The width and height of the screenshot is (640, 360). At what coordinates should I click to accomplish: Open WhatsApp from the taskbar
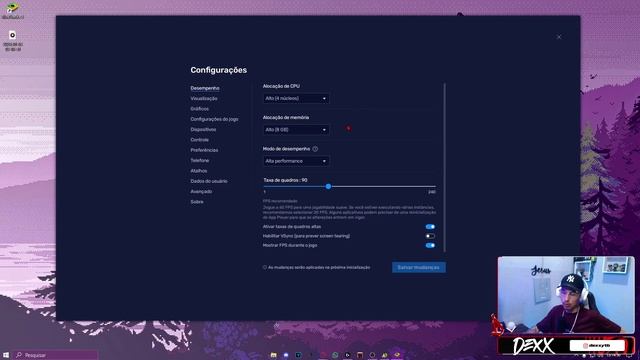point(335,355)
